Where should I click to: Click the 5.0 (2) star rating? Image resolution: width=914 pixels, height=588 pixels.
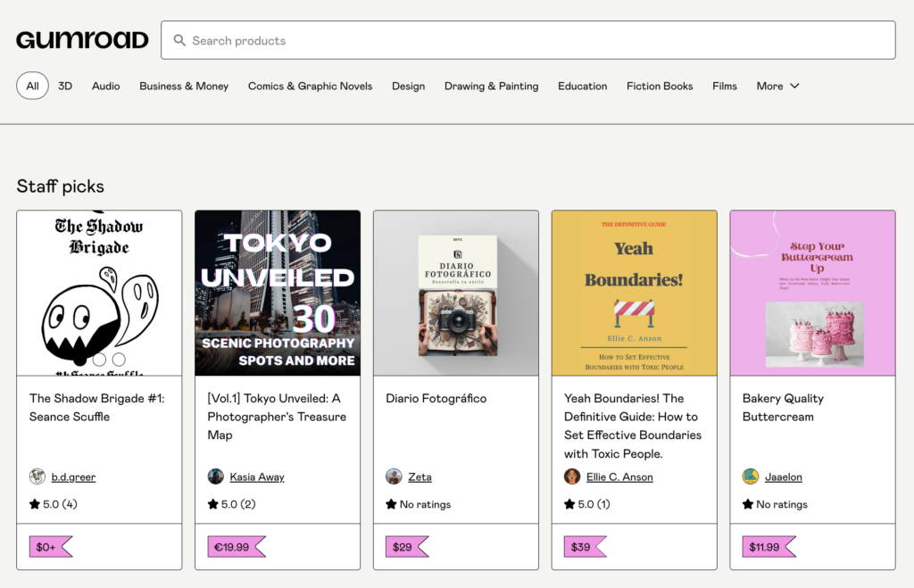click(231, 504)
